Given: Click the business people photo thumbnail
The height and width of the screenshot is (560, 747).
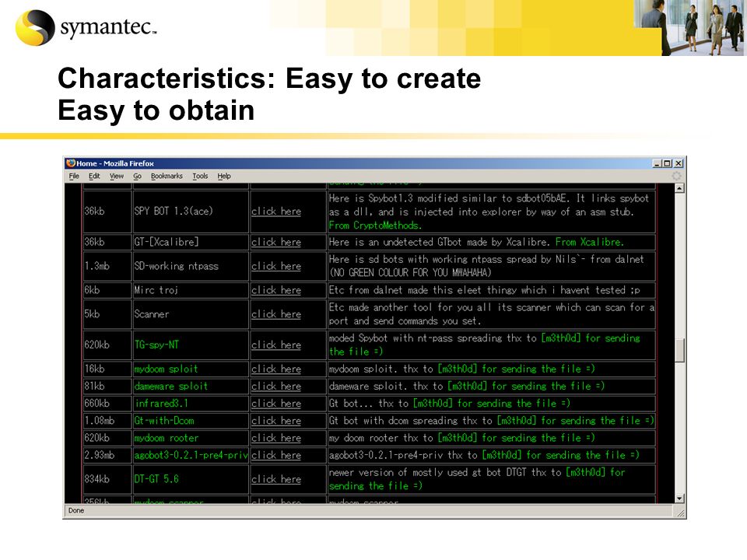Looking at the screenshot, I should click(690, 26).
